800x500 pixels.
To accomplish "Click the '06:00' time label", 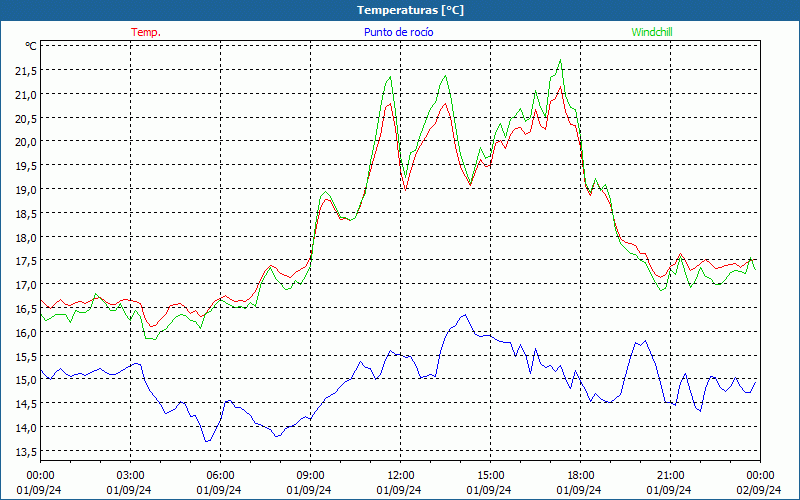I will (x=220, y=476).
